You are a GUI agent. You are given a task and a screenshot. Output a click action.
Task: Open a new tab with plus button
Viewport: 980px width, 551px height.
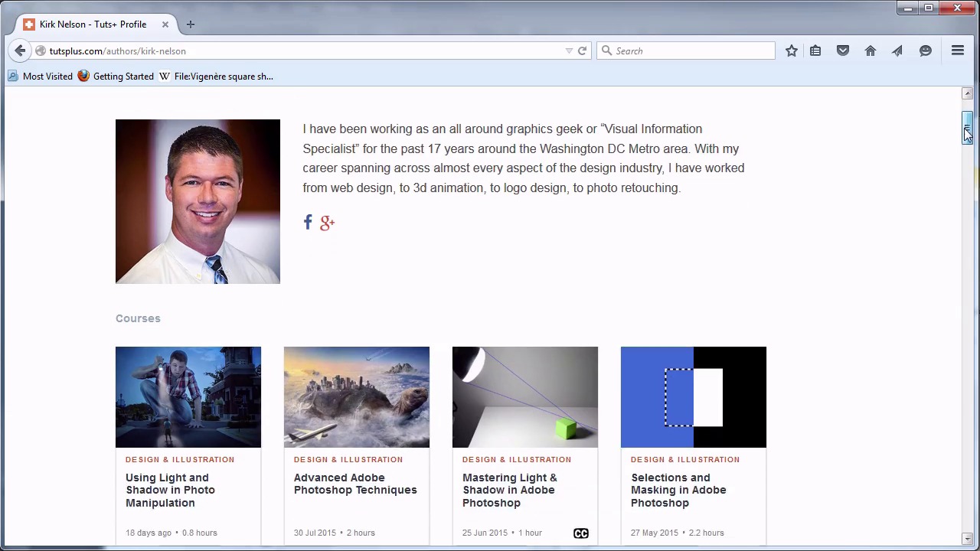click(191, 24)
